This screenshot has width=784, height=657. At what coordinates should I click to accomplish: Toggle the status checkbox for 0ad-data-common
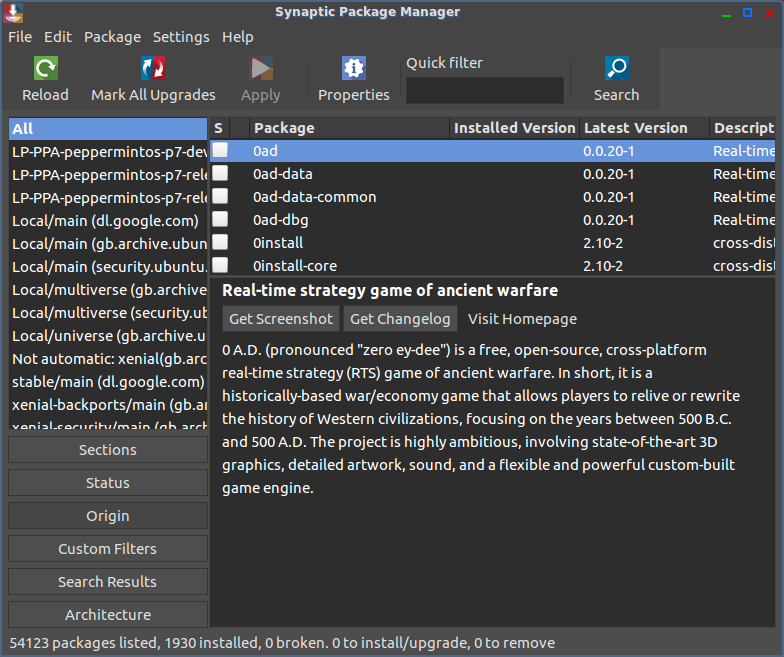[x=220, y=196]
